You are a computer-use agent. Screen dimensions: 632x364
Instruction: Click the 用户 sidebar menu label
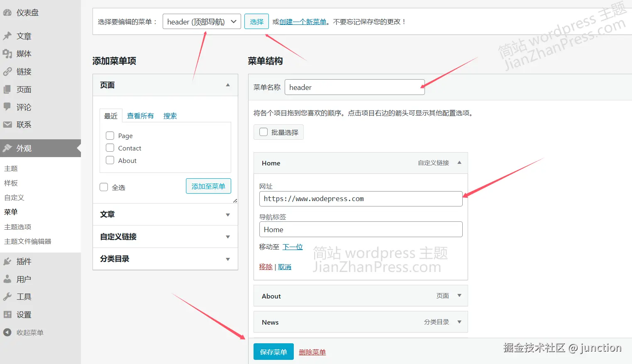click(24, 279)
